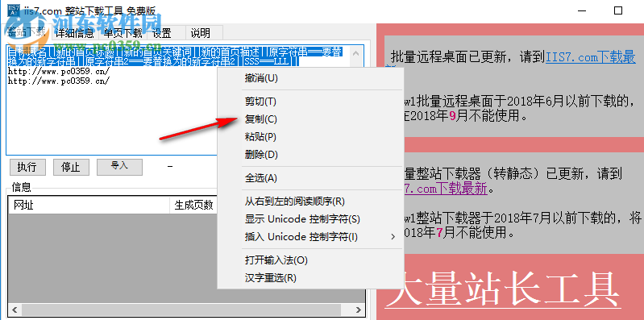This screenshot has width=644, height=320.
Task: Click the list's right scroll arrow
Action: (x=358, y=310)
